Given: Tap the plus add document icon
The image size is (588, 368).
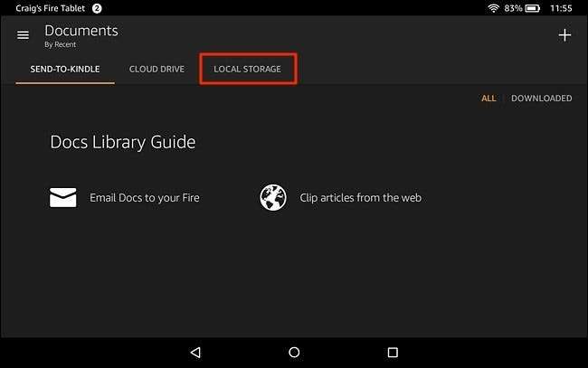Looking at the screenshot, I should 564,35.
